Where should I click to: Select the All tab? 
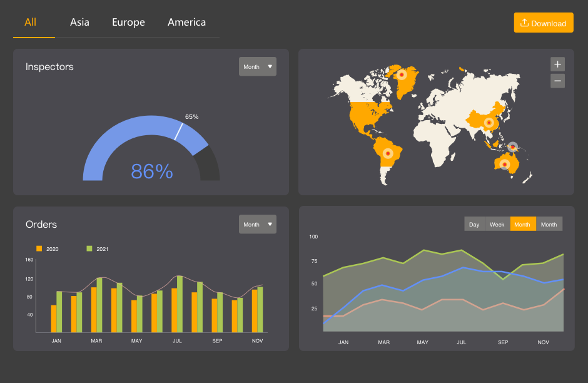click(31, 23)
